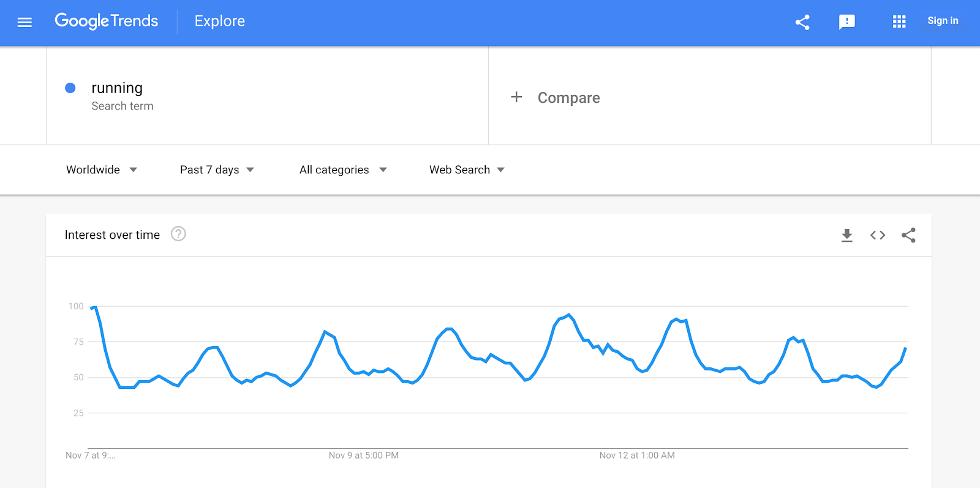Go to the Explore section
Image resolution: width=980 pixels, height=488 pixels.
click(x=220, y=21)
